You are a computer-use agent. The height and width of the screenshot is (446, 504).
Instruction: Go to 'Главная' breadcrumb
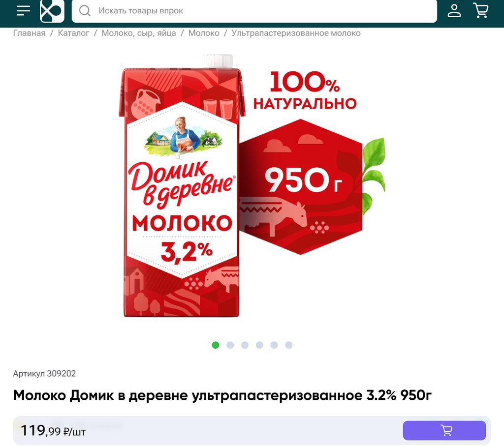[29, 33]
